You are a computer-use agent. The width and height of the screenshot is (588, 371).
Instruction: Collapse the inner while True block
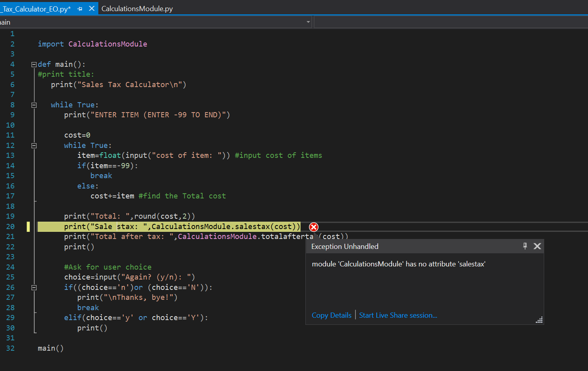pos(34,146)
